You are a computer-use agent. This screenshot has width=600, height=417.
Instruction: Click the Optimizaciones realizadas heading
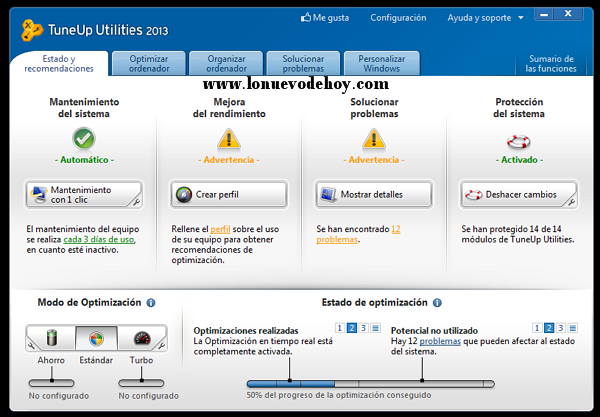click(246, 331)
